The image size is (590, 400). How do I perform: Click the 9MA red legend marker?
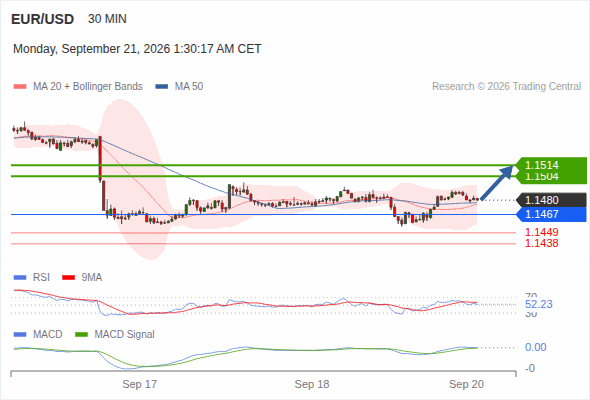click(68, 278)
